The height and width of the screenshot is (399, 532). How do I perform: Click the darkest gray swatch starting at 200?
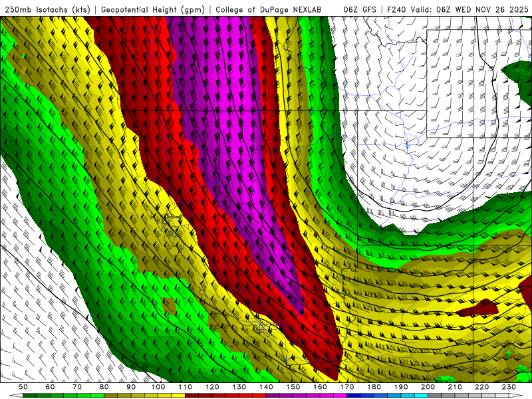pos(435,396)
